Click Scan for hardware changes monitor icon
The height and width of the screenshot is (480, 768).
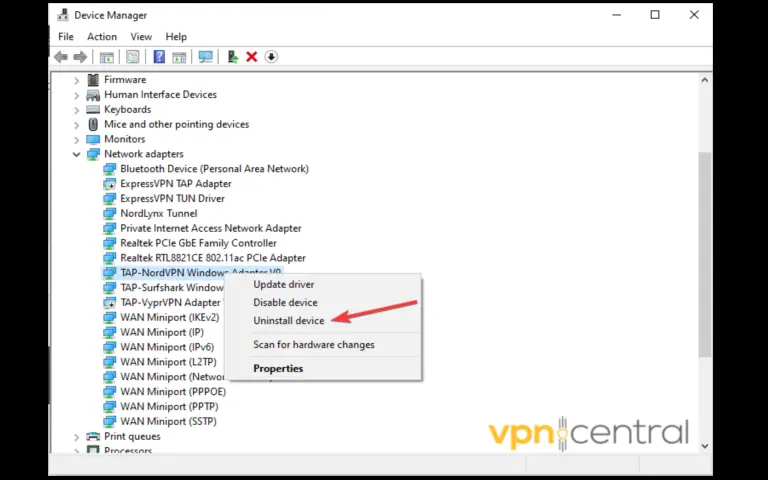coord(206,57)
